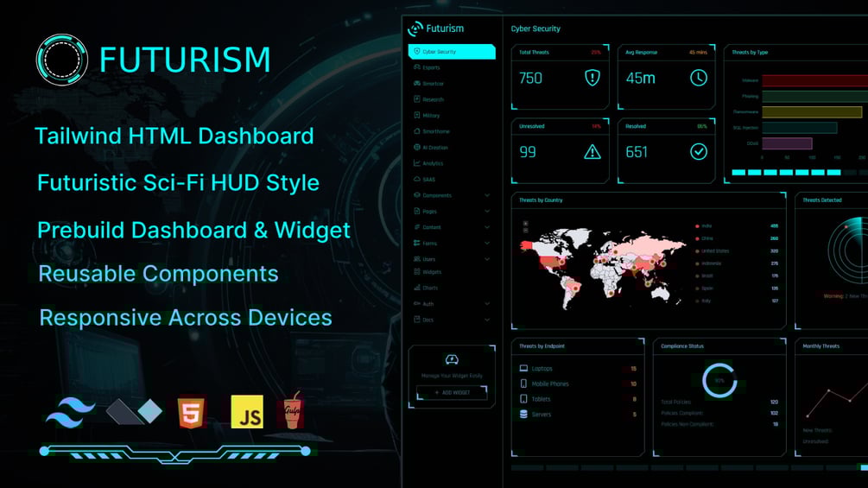The width and height of the screenshot is (868, 488).
Task: Click the Threats Detected radar chart
Action: tap(848, 250)
